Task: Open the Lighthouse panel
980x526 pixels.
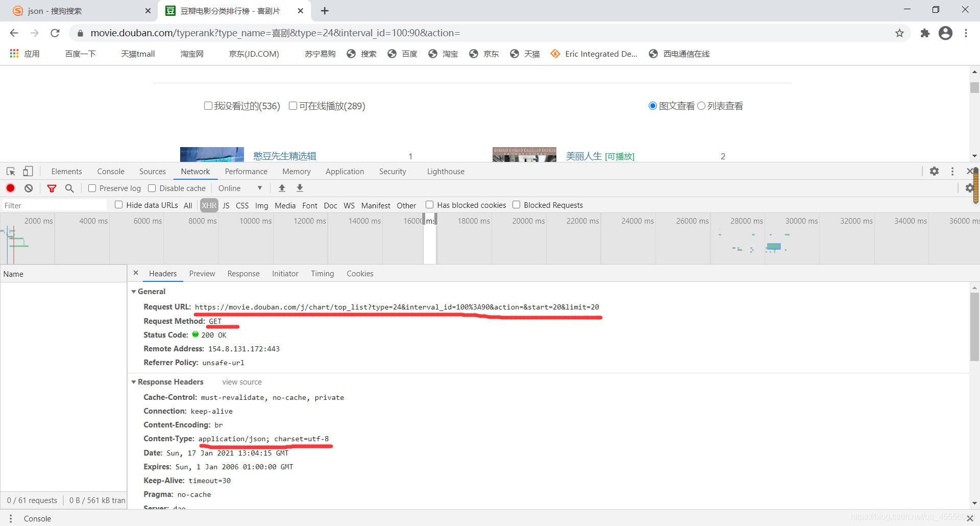Action: pyautogui.click(x=446, y=172)
